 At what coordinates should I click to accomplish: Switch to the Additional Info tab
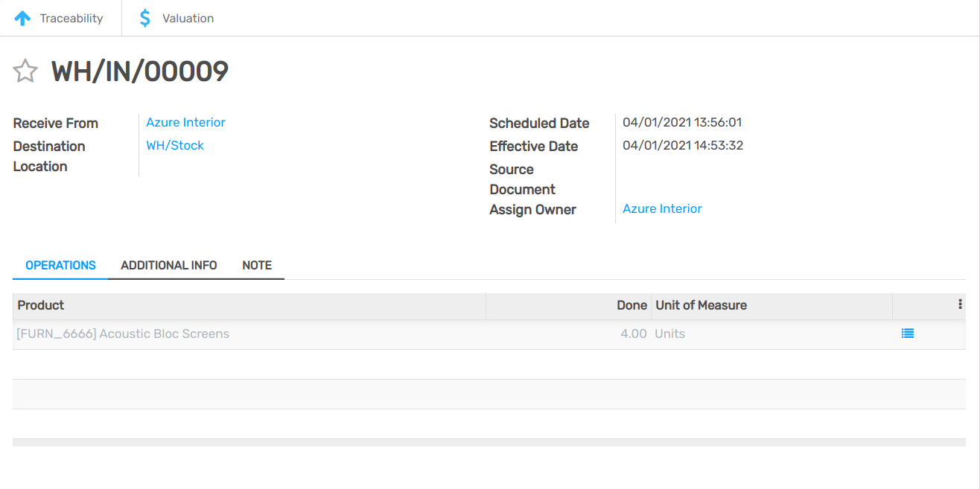[169, 266]
